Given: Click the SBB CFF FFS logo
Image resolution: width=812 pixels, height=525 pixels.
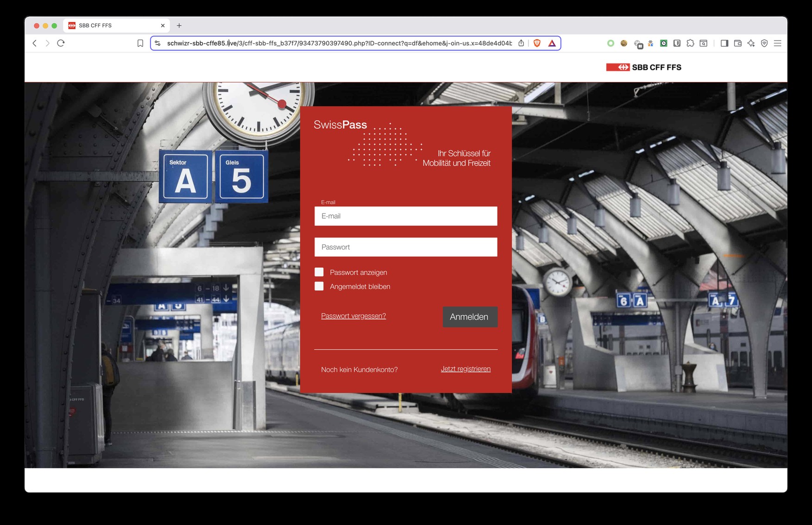Looking at the screenshot, I should pos(643,67).
